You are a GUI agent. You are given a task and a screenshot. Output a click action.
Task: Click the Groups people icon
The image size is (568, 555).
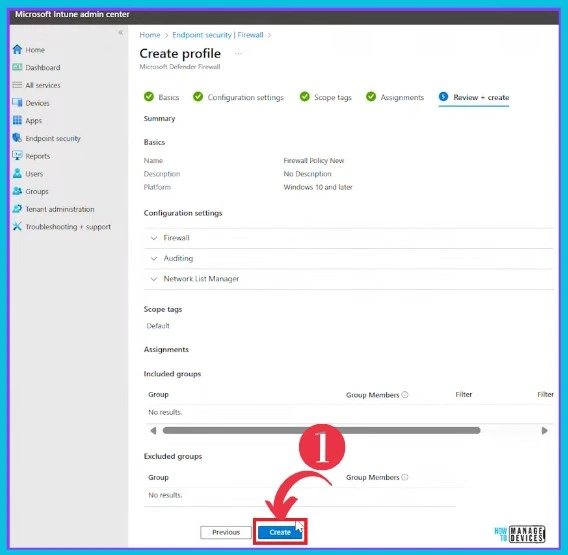(x=17, y=191)
